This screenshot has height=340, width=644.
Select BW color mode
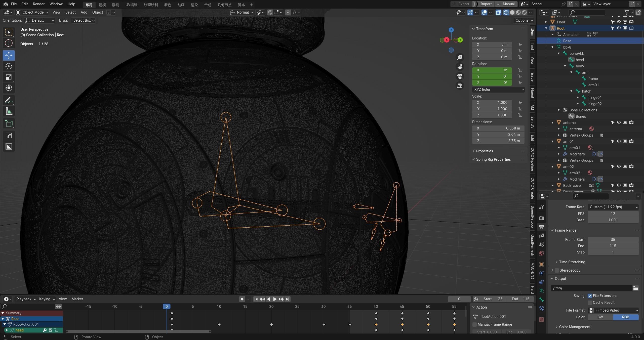tap(600, 317)
